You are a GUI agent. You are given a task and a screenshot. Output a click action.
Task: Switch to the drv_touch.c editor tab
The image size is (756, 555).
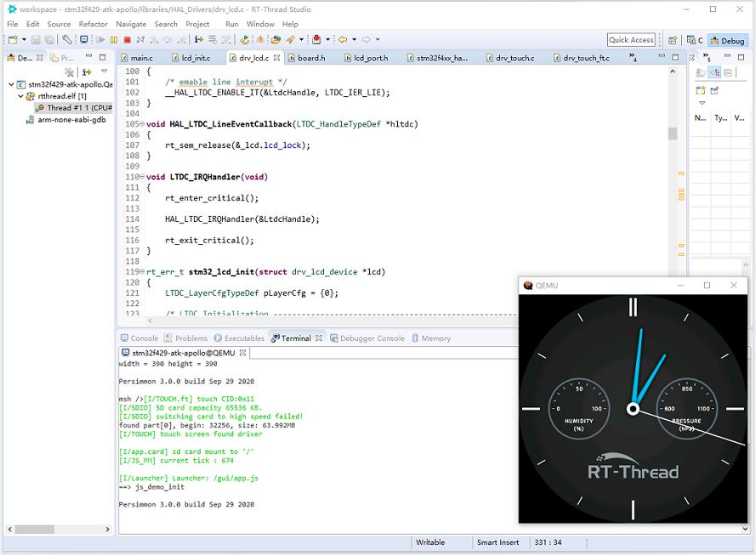pos(510,58)
